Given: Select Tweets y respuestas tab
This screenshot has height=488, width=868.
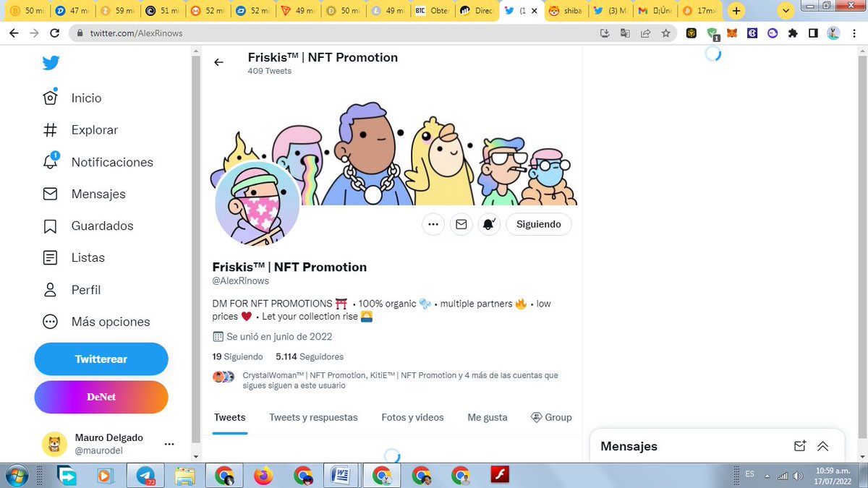Looking at the screenshot, I should [x=313, y=418].
